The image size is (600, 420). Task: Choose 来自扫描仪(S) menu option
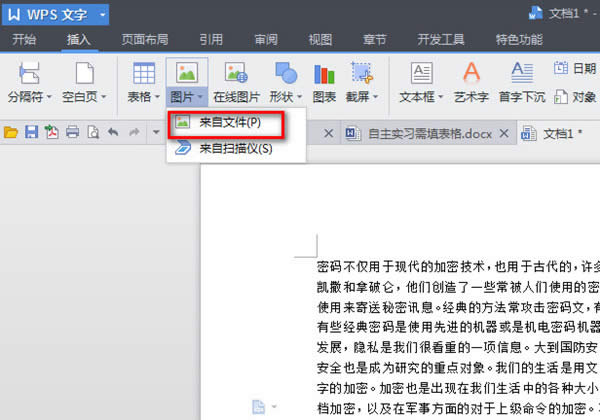pos(235,148)
